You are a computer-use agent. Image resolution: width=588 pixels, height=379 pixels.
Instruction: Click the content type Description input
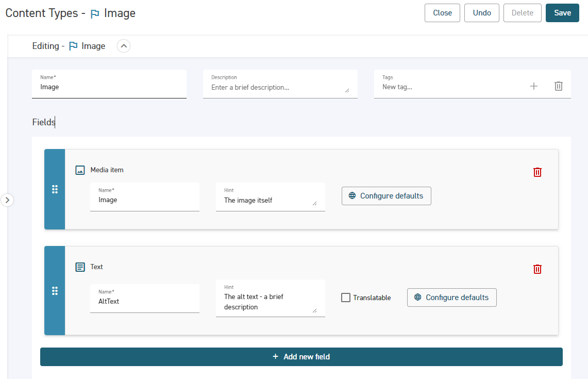pos(277,88)
